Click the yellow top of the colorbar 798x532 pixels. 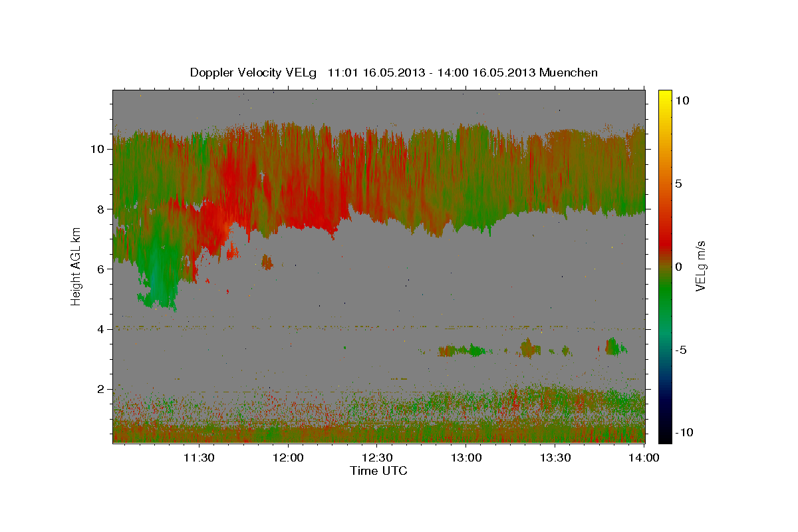(664, 95)
